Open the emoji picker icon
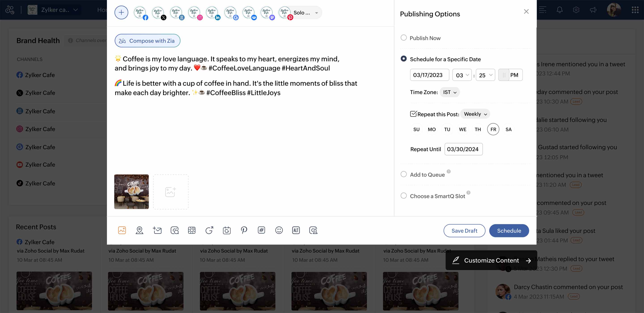 pyautogui.click(x=279, y=230)
